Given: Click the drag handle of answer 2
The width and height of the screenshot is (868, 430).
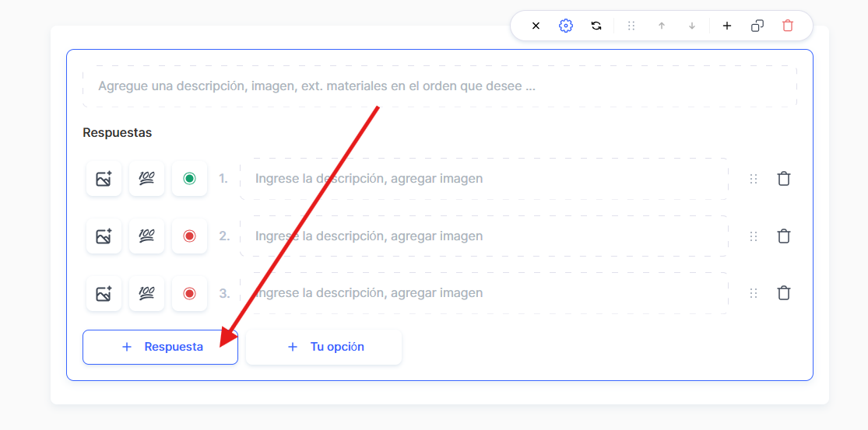Looking at the screenshot, I should (x=753, y=236).
